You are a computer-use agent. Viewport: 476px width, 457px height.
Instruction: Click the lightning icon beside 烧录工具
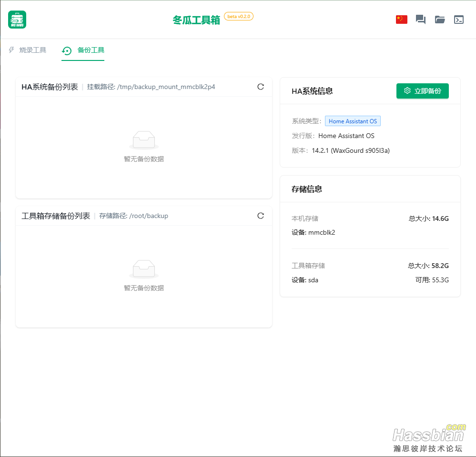(11, 50)
